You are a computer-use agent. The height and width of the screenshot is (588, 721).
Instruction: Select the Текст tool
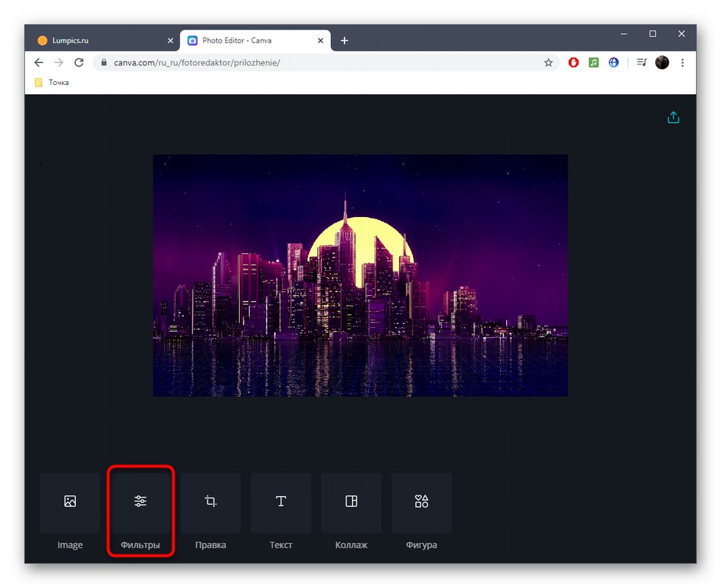coord(281,502)
